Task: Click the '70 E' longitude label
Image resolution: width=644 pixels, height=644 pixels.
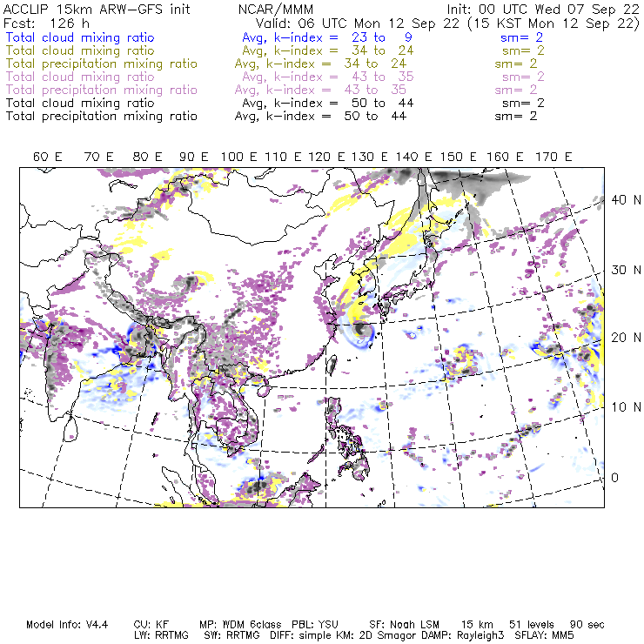Action: [x=98, y=157]
